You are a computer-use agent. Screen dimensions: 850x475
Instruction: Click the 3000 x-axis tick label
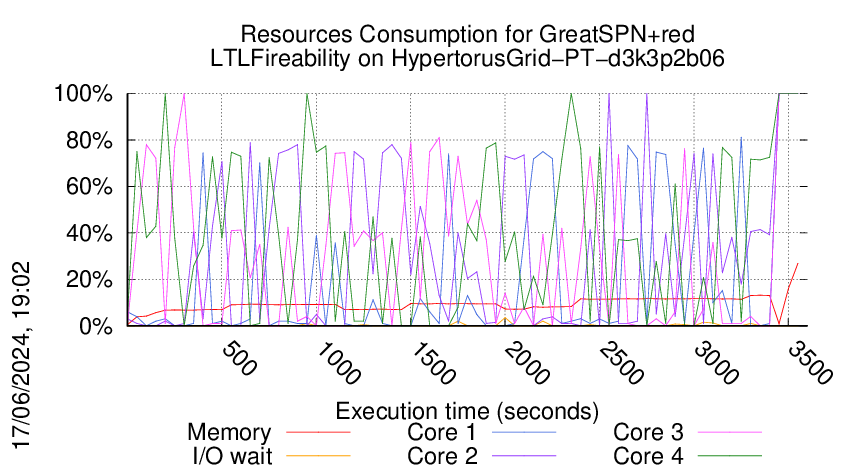click(x=716, y=363)
